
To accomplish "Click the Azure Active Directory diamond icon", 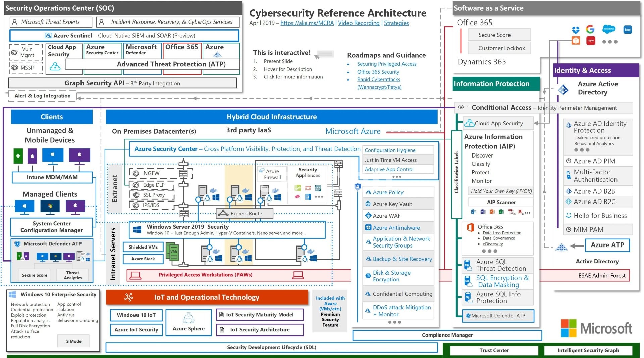I will pyautogui.click(x=563, y=89).
